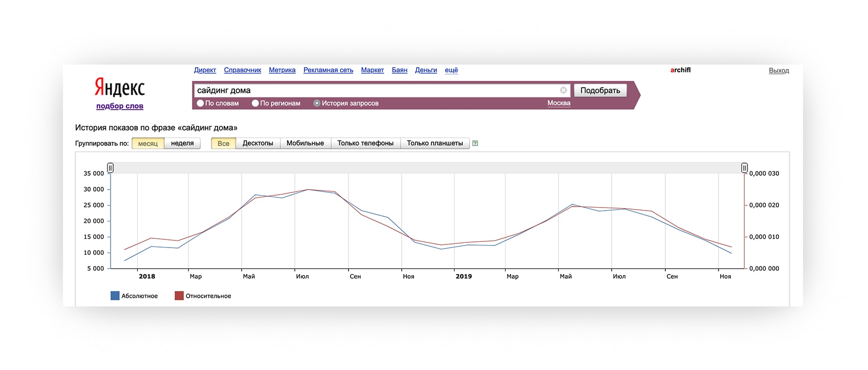This screenshot has height=370, width=868.
Task: Open the подбор слов link
Action: (120, 106)
